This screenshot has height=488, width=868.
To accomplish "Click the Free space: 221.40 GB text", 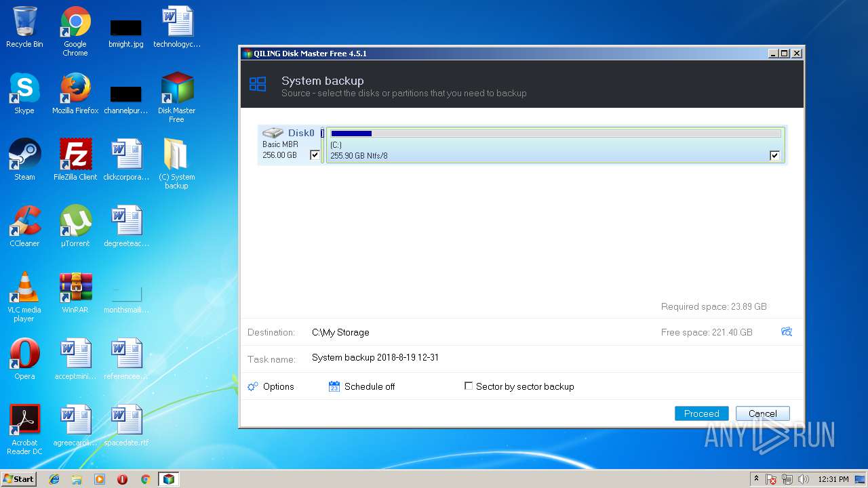I will [707, 332].
